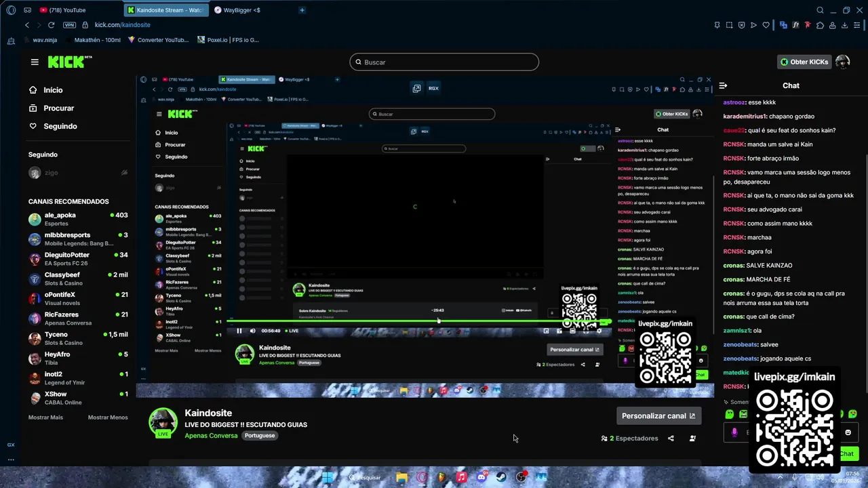Open the Windows Start menu
Screen dimensions: 868x488
(x=328, y=477)
